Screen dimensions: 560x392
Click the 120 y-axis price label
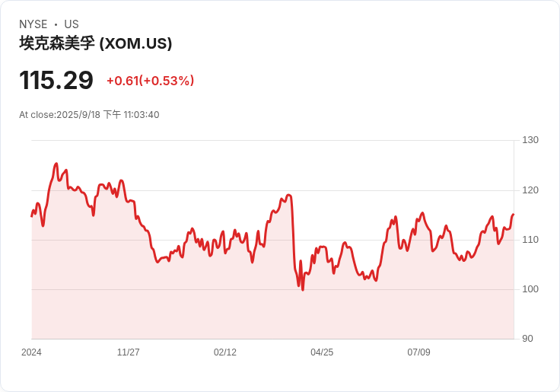(530, 190)
